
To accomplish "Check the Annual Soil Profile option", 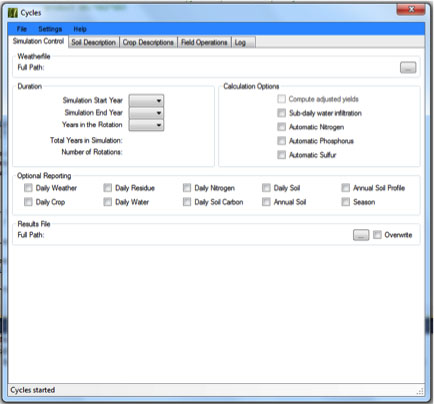I will (346, 188).
